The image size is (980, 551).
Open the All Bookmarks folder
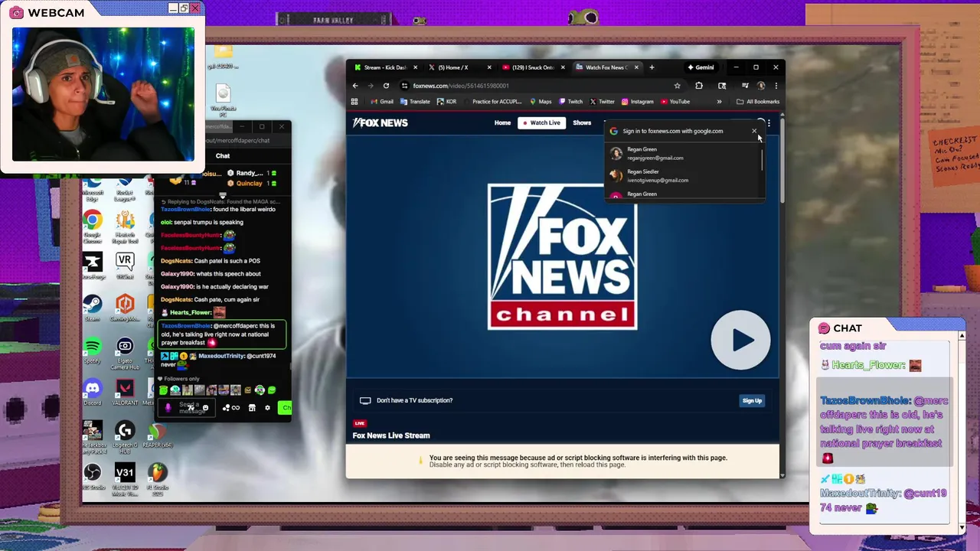(x=758, y=102)
